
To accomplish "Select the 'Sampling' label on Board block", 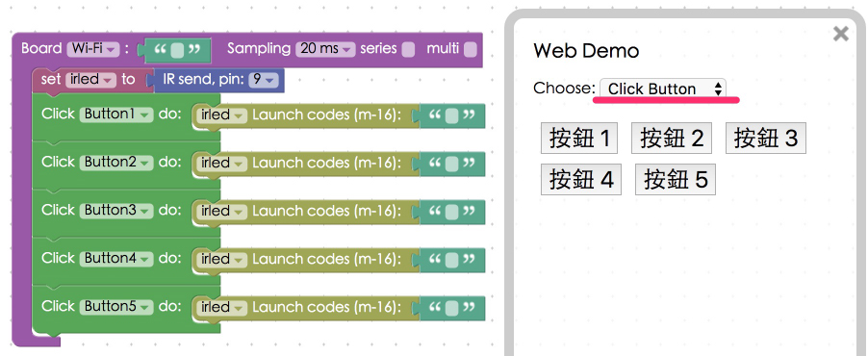I will click(x=259, y=49).
